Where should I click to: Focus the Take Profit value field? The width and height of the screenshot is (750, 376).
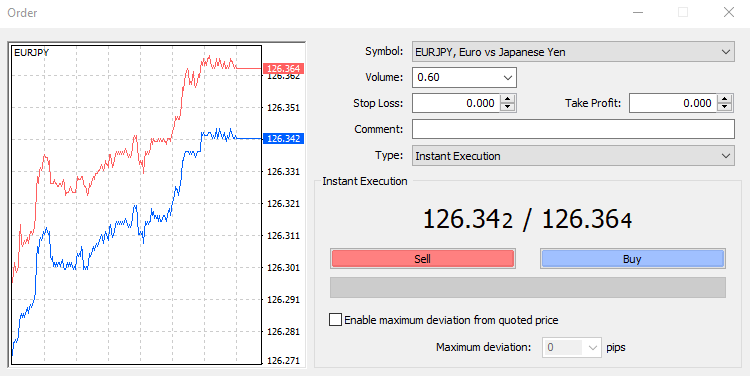point(673,103)
